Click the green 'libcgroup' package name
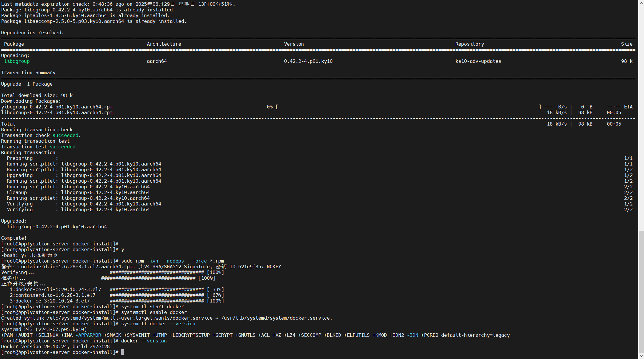 [17, 61]
